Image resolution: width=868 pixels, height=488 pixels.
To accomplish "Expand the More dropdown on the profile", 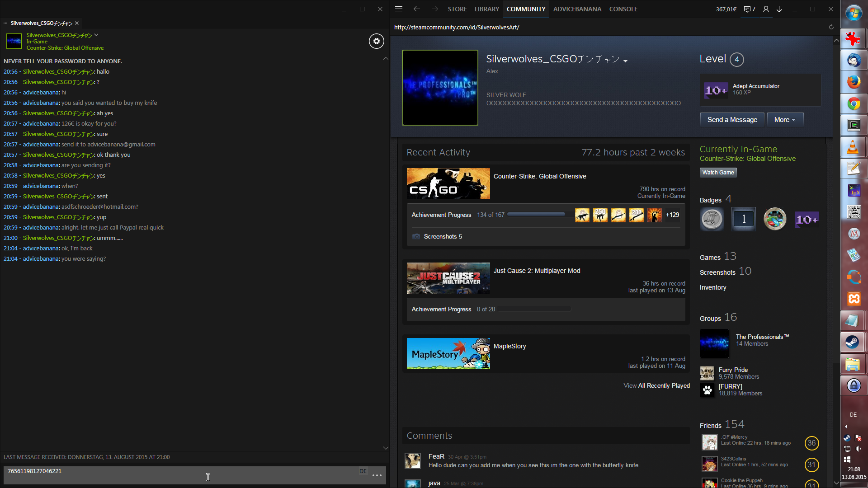I will 785,120.
